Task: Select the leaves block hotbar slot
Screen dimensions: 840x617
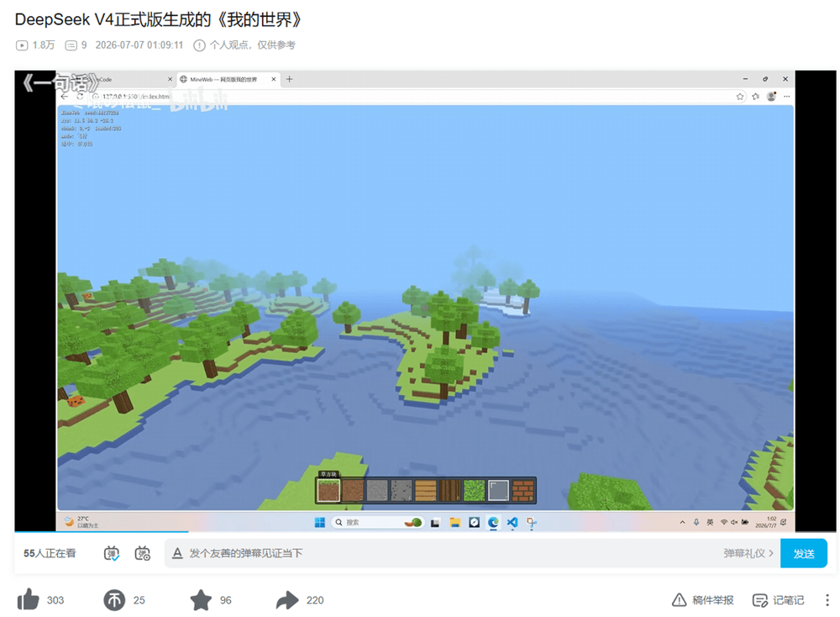Action: (474, 491)
